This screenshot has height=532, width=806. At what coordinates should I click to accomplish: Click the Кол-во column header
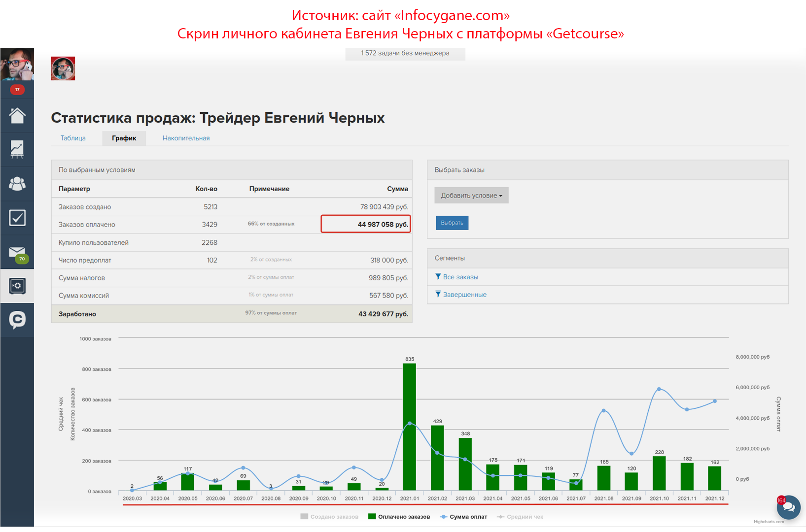point(206,189)
